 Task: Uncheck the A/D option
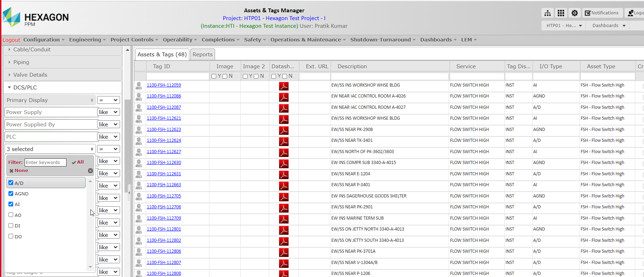coord(11,183)
